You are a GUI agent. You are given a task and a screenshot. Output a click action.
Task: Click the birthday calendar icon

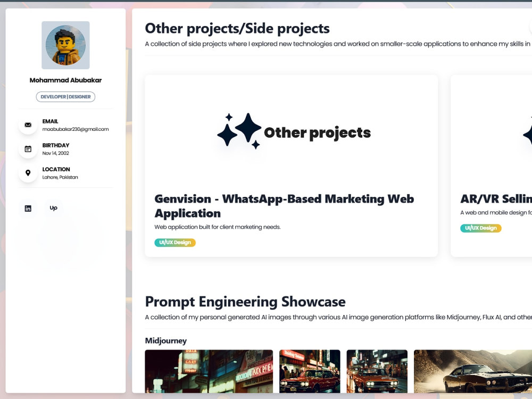[28, 149]
